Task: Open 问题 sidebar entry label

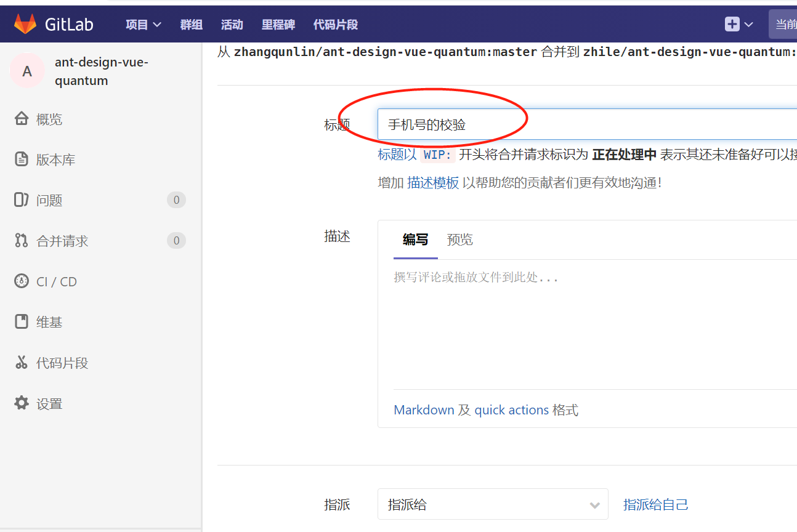Action: [x=49, y=201]
